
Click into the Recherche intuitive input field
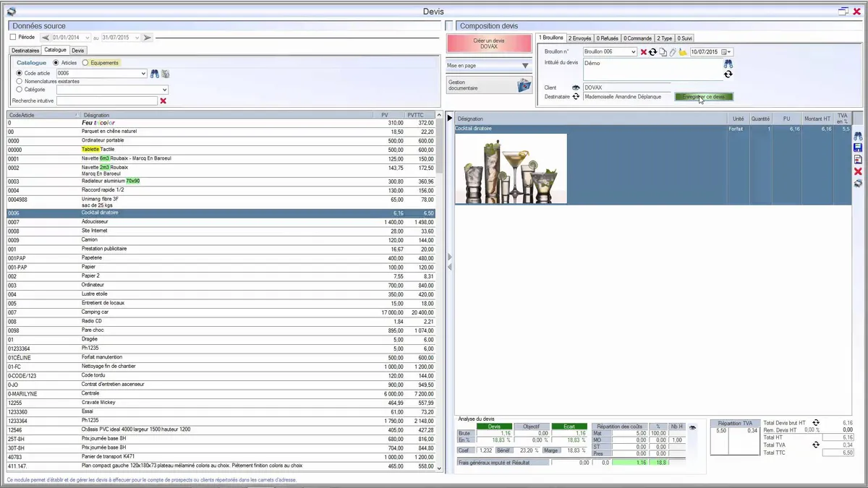point(107,100)
